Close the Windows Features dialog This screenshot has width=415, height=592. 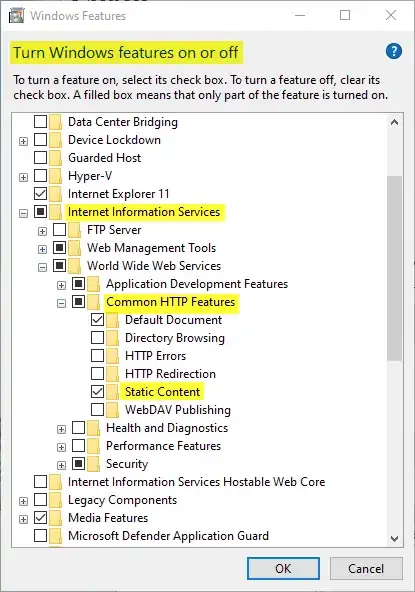[x=391, y=15]
